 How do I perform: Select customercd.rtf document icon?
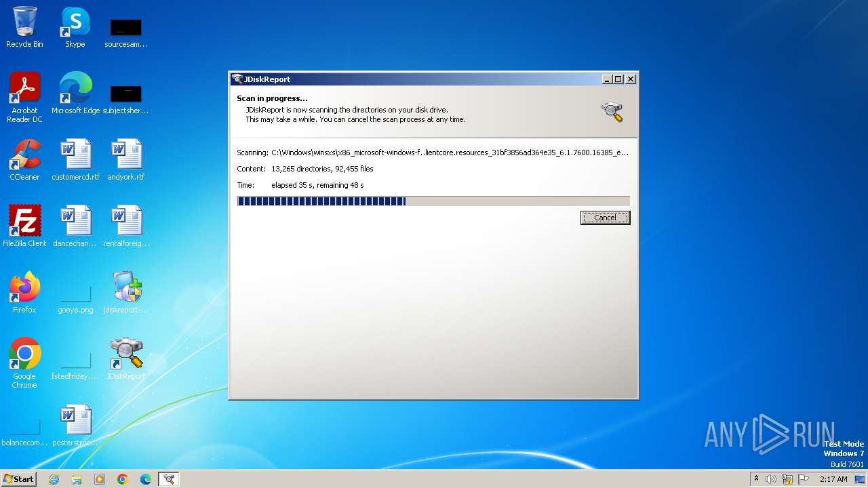[x=75, y=160]
